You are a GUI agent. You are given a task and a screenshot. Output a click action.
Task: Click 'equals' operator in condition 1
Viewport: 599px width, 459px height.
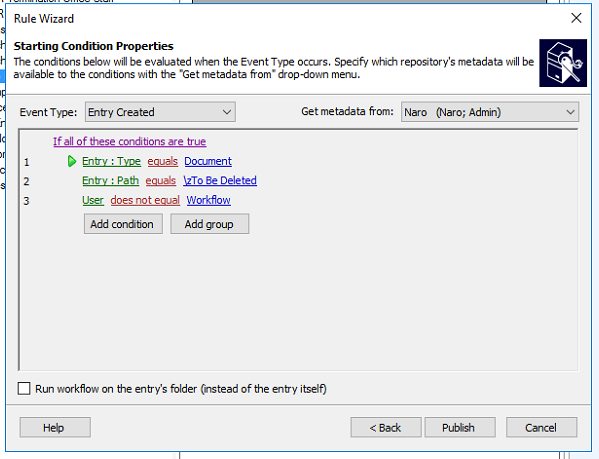163,161
